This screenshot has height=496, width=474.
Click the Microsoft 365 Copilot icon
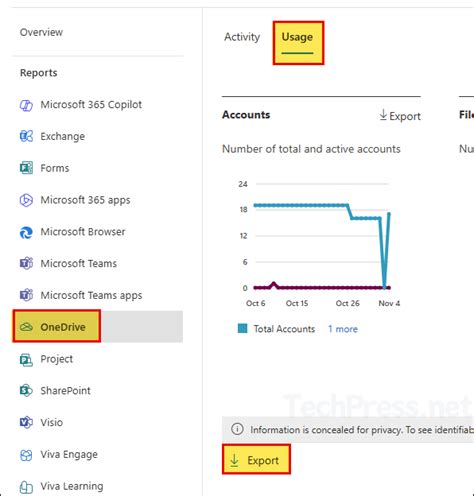pyautogui.click(x=26, y=105)
